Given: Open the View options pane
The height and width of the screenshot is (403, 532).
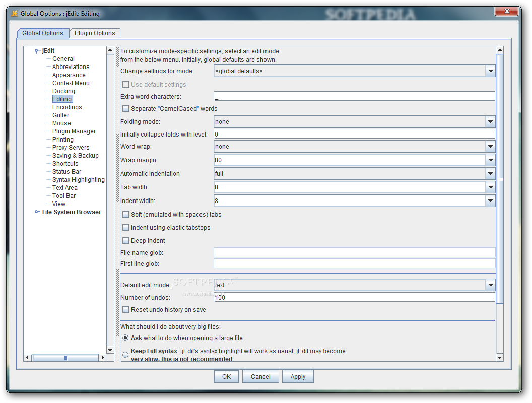Looking at the screenshot, I should tap(59, 204).
